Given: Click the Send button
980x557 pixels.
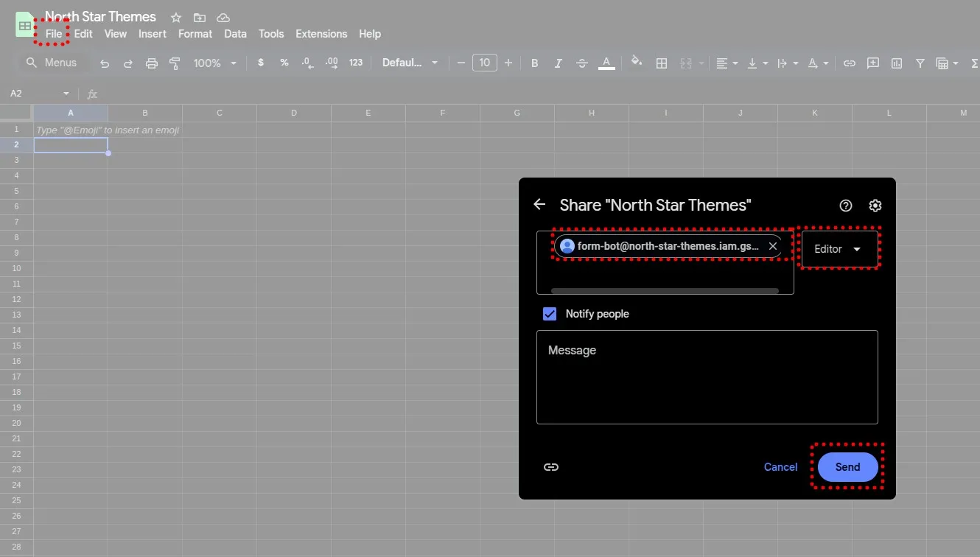Looking at the screenshot, I should (847, 467).
